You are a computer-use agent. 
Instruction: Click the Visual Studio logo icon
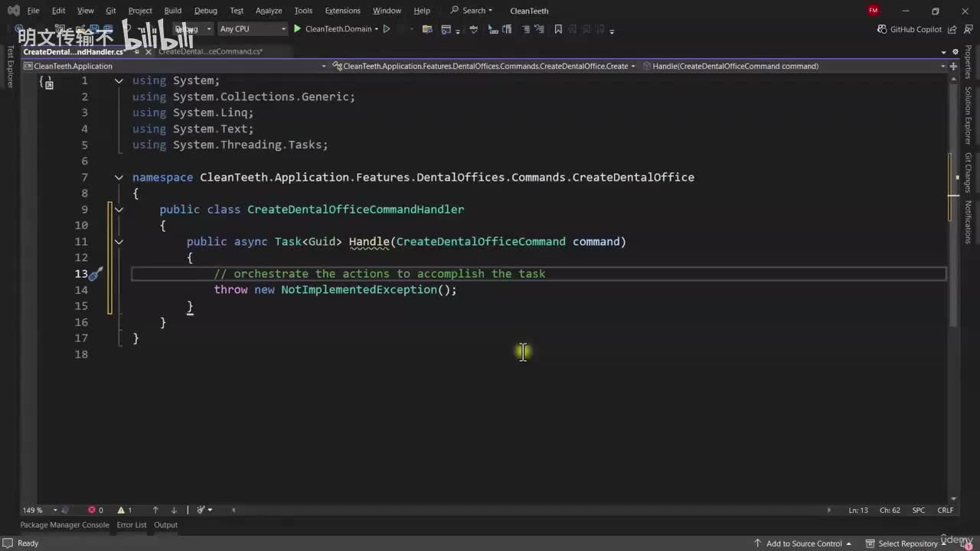coord(13,11)
